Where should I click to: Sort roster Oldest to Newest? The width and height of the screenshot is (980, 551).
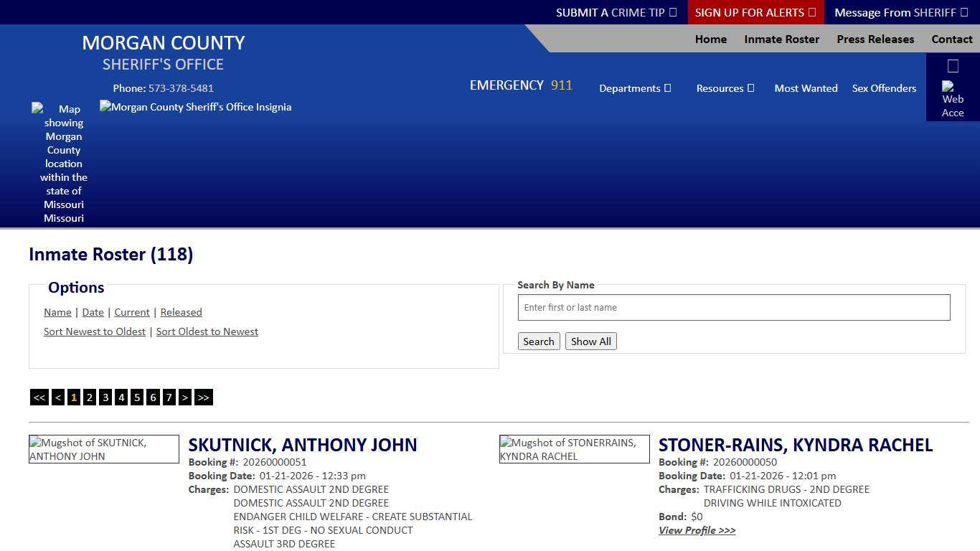pos(207,331)
